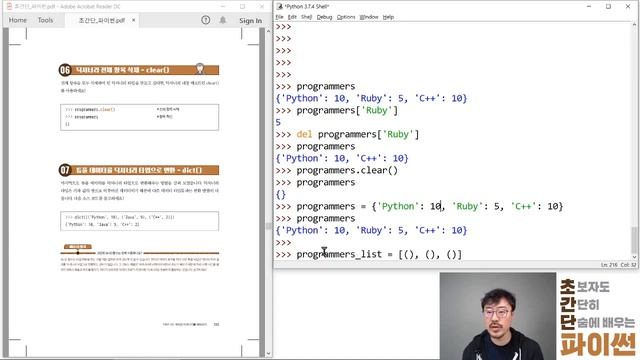The width and height of the screenshot is (640, 360).
Task: Click the webcam video of the instructor
Action: click(498, 316)
